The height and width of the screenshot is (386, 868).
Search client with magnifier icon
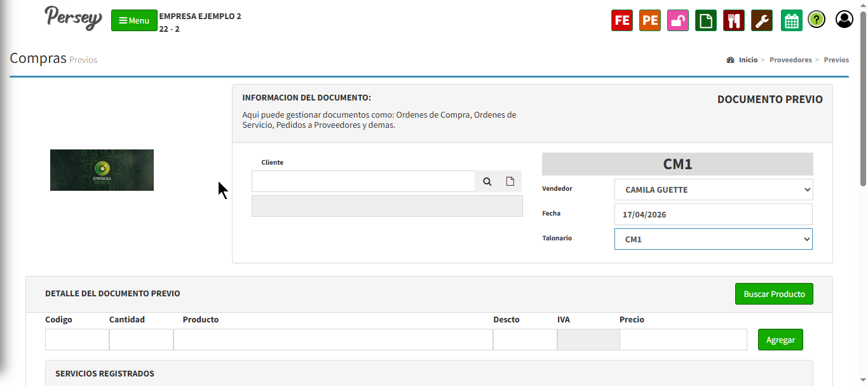tap(487, 181)
